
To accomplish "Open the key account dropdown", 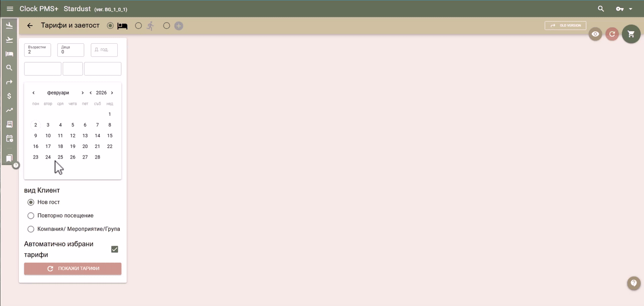I will click(624, 9).
